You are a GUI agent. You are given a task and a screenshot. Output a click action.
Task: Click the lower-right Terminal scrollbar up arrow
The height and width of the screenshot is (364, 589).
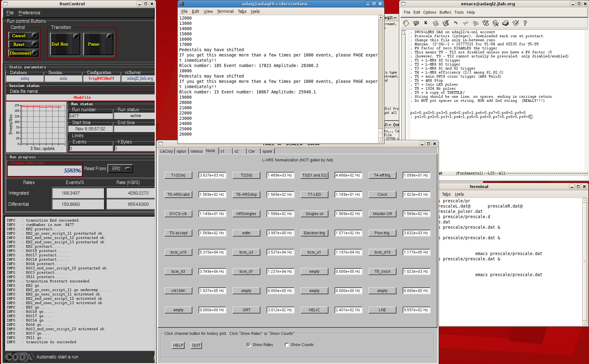585,201
